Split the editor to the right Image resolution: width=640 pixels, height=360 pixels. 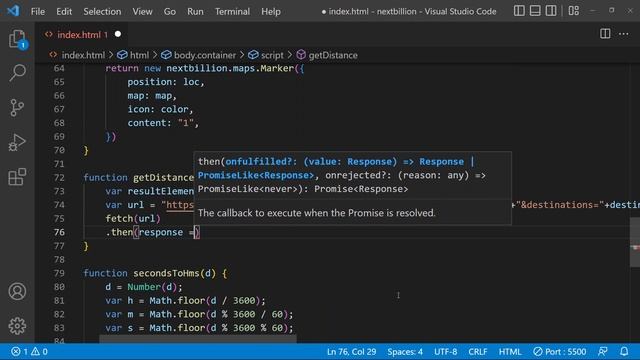pyautogui.click(x=605, y=34)
